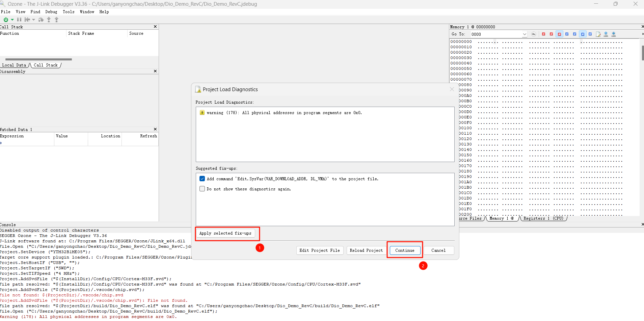Image resolution: width=644 pixels, height=321 pixels.
Task: Click console line Project.SetDevice ("YTM32B1ME05")
Action: pos(45,252)
